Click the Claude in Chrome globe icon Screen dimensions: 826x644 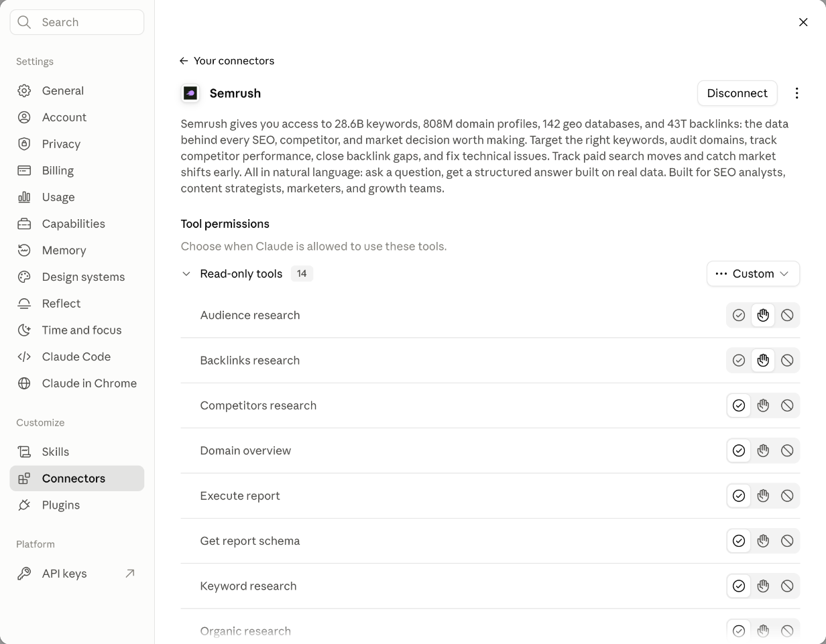(24, 383)
